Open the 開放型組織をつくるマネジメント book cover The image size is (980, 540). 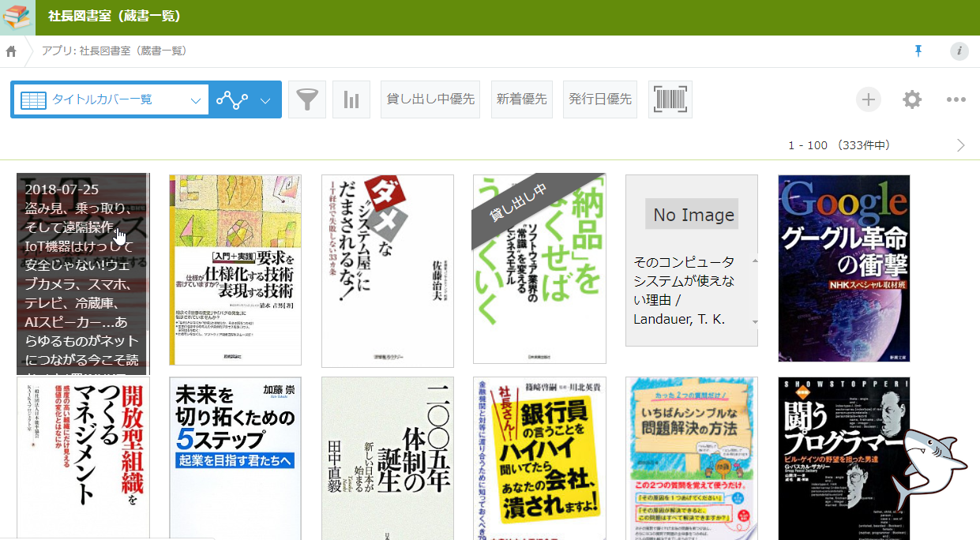coord(83,458)
